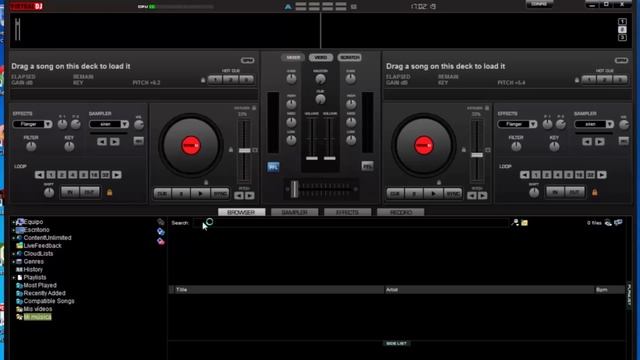Toggle left deck keylock checkbox

254,108
